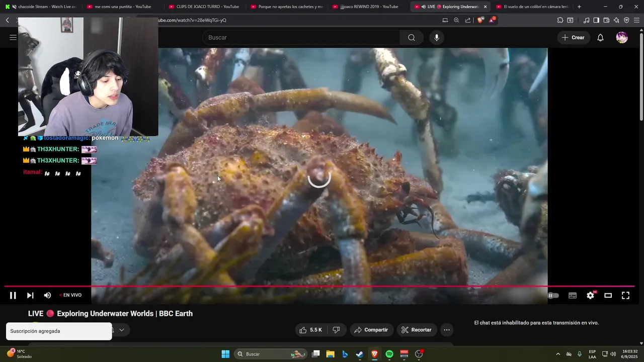The image size is (644, 362).
Task: Open File Explorer from the taskbar
Action: point(330,354)
